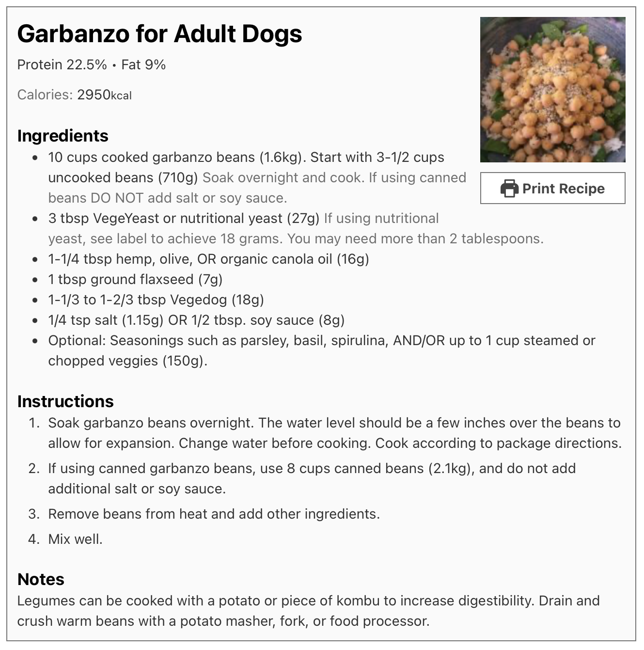
Task: Select the VegeYeast or nutritional yeast ingredient
Action: (x=184, y=219)
